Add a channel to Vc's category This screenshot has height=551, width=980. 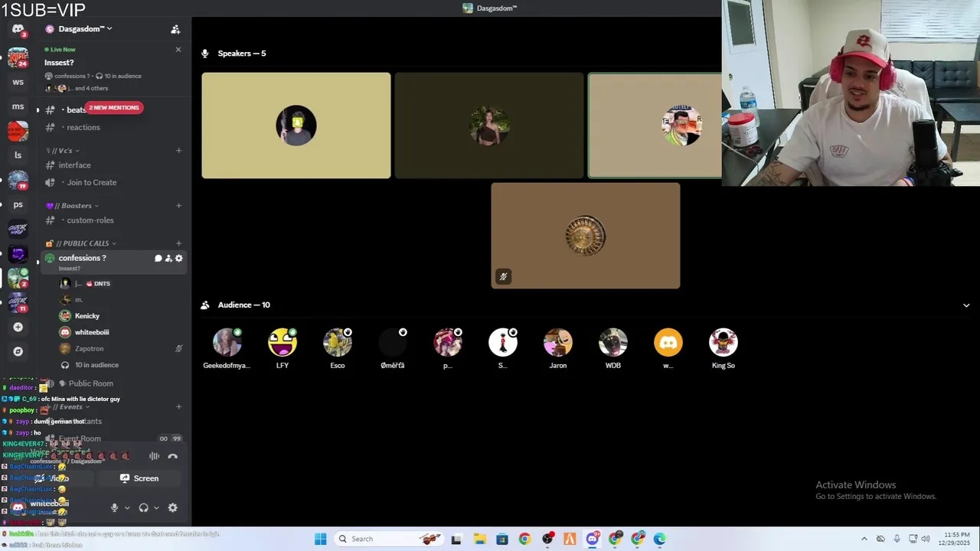pos(178,150)
